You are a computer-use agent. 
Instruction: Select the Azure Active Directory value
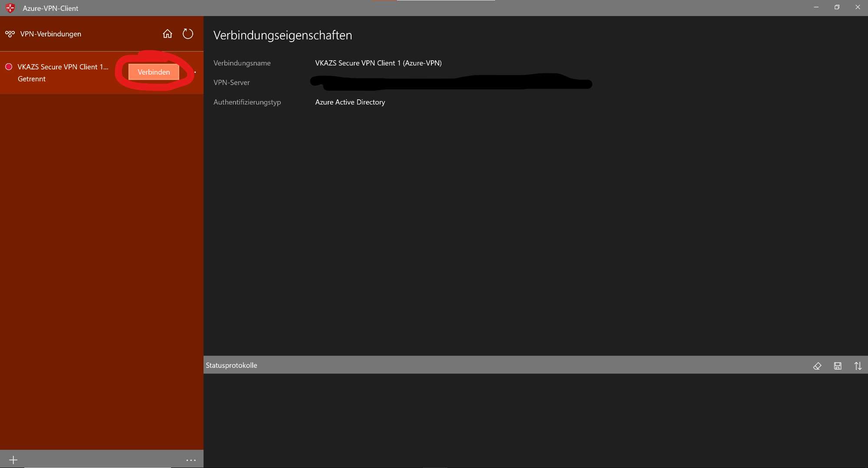pos(350,102)
